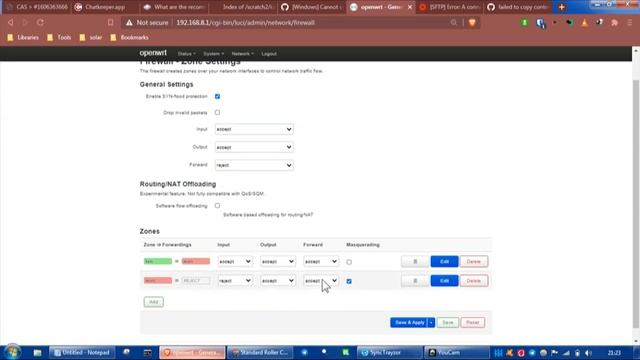Open a new browser tab with plus button
The image size is (640, 360).
[561, 7]
